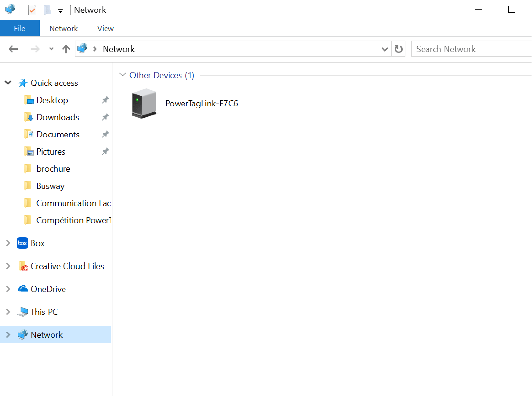The width and height of the screenshot is (532, 396).
Task: Select the PowerTagLink-E7C6 device icon
Action: 144,103
